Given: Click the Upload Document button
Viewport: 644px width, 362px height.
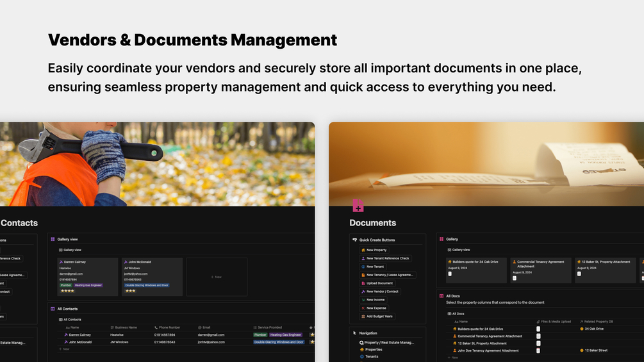Looking at the screenshot, I should point(377,283).
